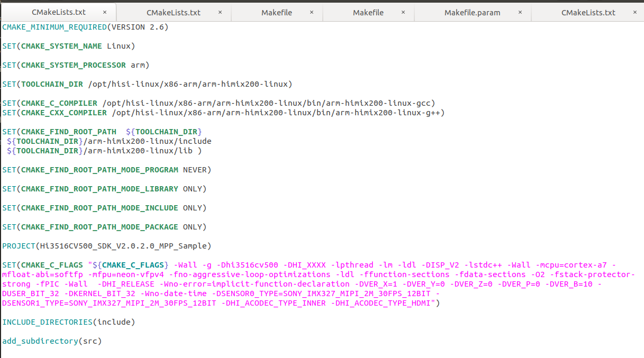This screenshot has height=358, width=644.
Task: Click the CMAKE_CXX_COMPILER line ending in linux-g++
Action: [x=223, y=113]
